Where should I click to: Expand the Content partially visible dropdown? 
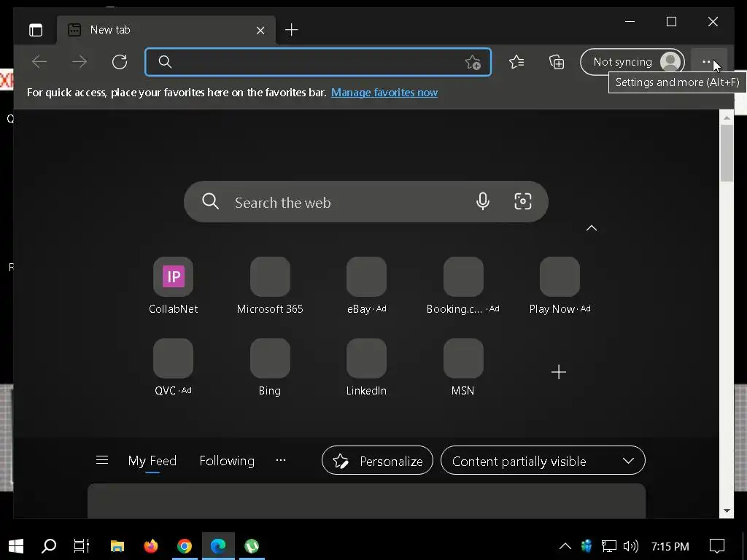(543, 461)
